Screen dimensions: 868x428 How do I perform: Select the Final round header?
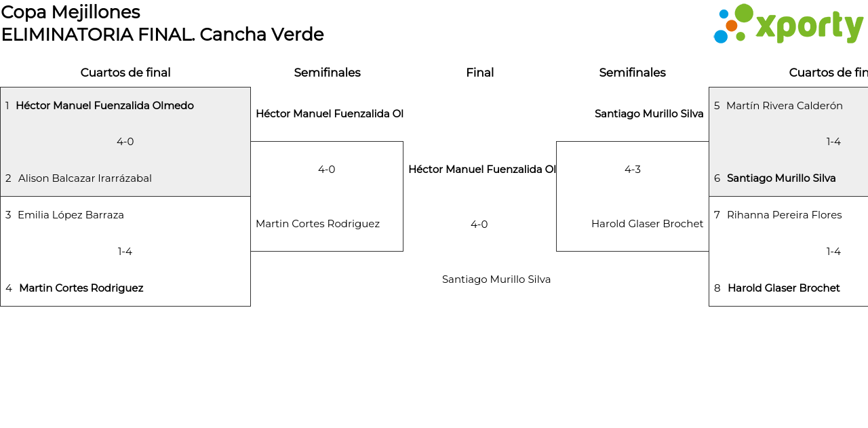[479, 73]
